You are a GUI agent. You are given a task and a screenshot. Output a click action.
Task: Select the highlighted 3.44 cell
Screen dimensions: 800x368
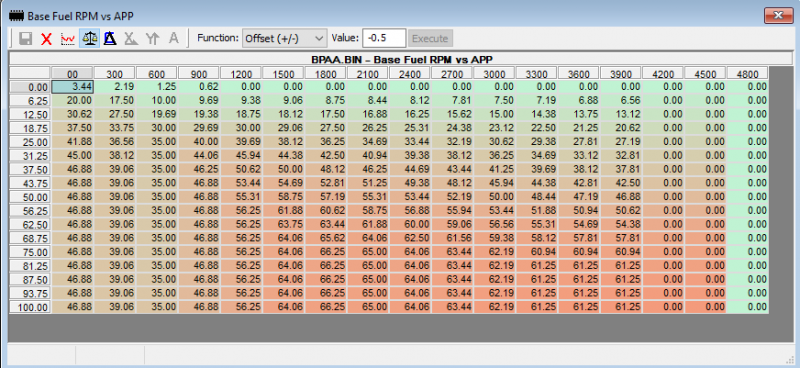pyautogui.click(x=72, y=87)
